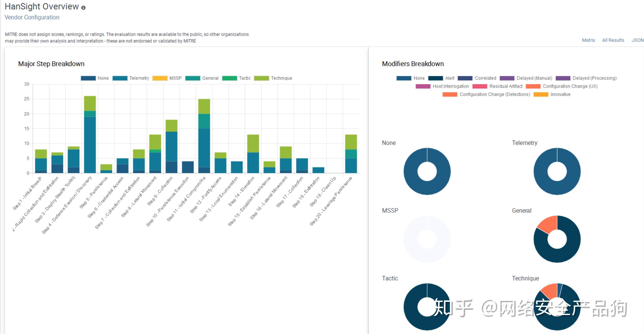Viewport: 644px width, 334px height.
Task: Open the JSON results link
Action: (637, 40)
